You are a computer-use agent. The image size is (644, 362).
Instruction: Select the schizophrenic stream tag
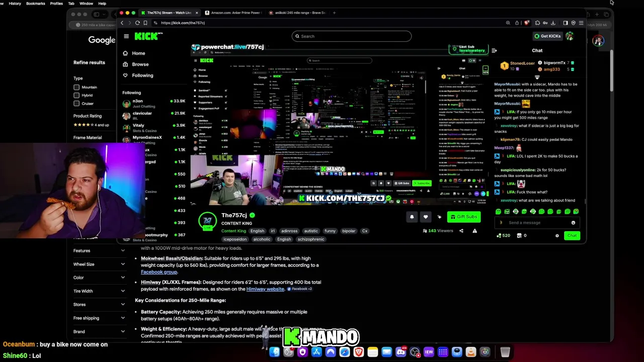pos(311,239)
